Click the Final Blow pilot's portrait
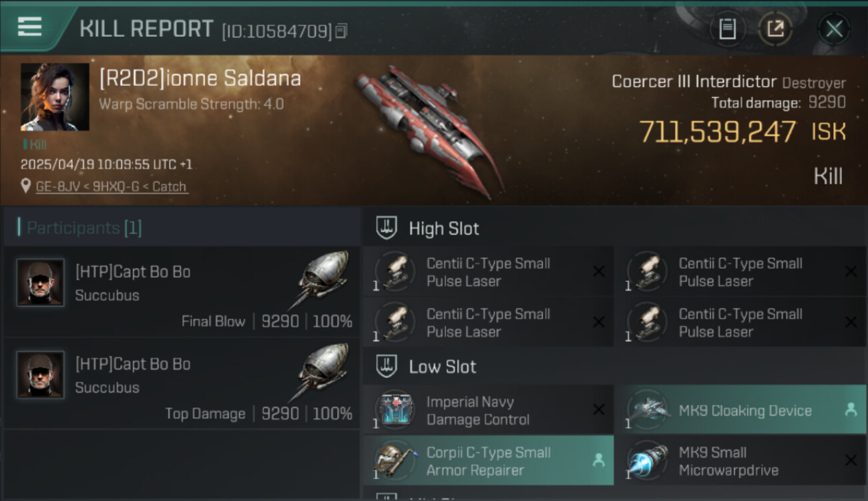The image size is (868, 501). point(40,283)
